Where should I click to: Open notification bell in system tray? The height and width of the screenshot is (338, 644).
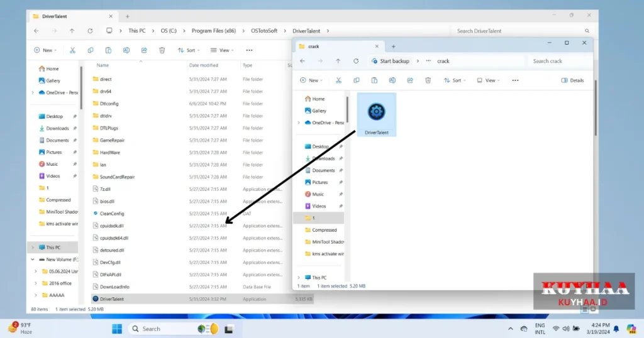(x=616, y=329)
